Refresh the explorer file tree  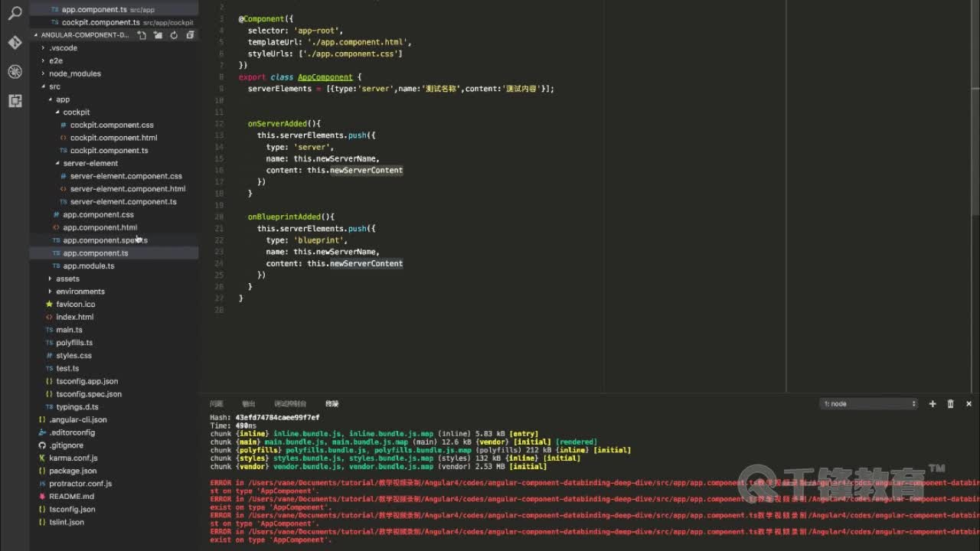click(174, 35)
